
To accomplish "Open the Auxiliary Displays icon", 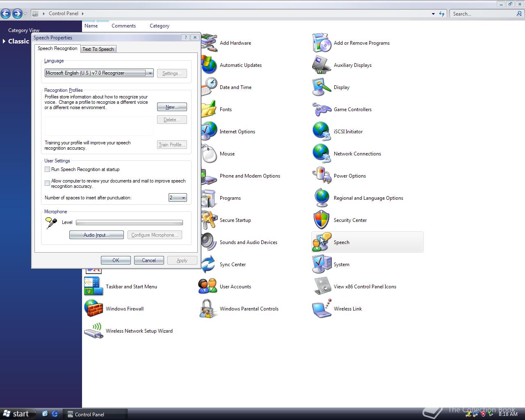I will [x=322, y=65].
